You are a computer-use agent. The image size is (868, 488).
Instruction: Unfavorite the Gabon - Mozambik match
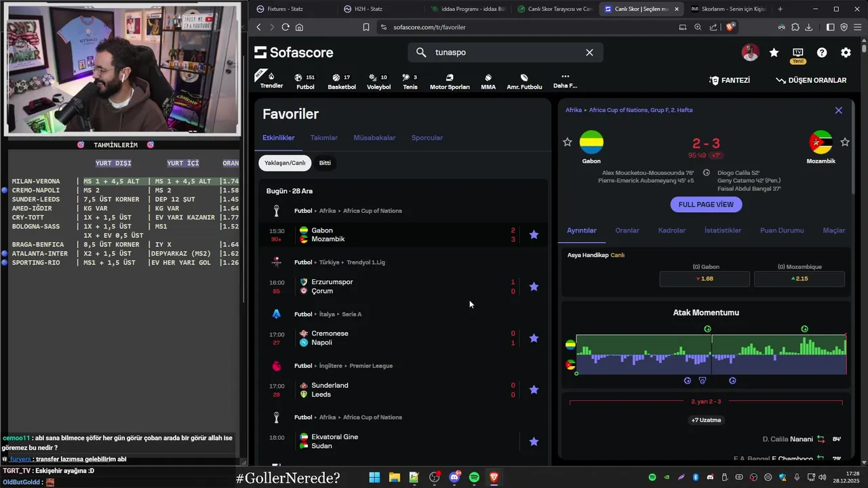534,235
